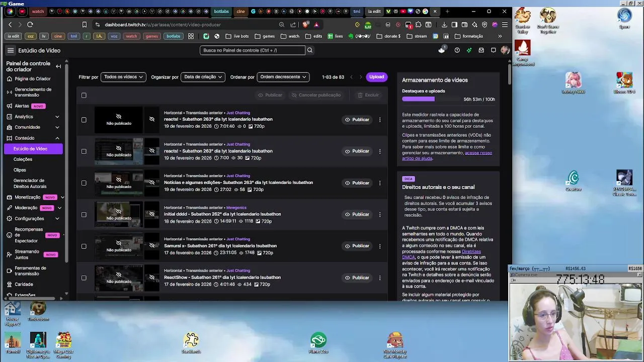Open Gerenciador de Direitos Autorais in sidebar
The height and width of the screenshot is (362, 644).
[x=30, y=184]
